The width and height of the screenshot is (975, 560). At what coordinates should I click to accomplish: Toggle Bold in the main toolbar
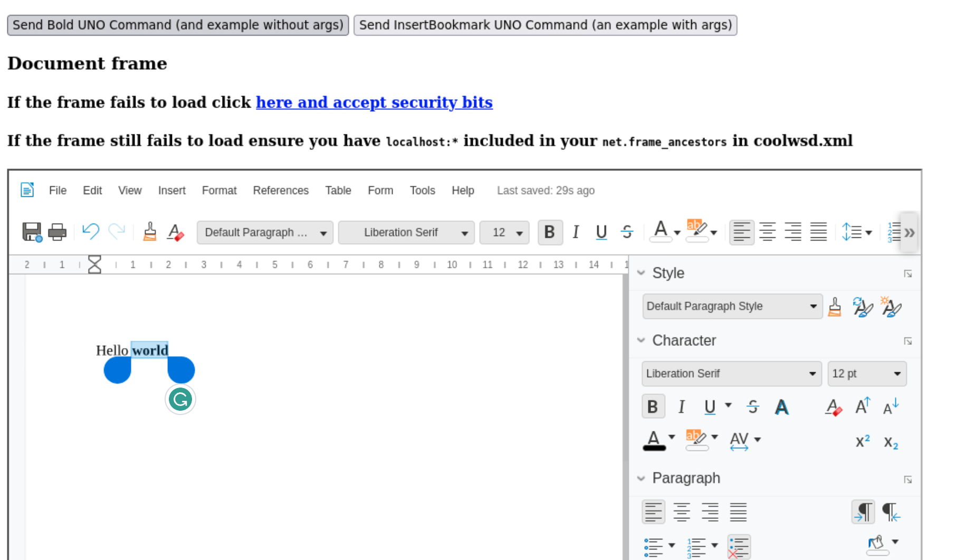tap(550, 232)
